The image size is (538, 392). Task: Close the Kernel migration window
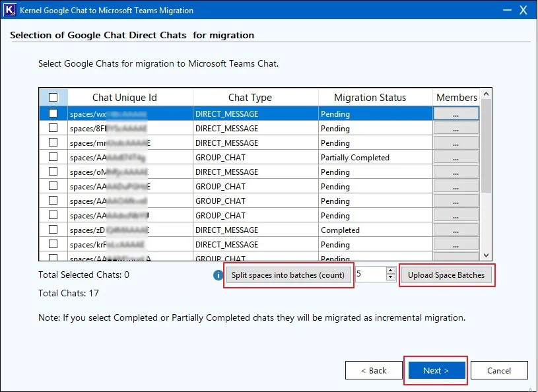click(523, 10)
